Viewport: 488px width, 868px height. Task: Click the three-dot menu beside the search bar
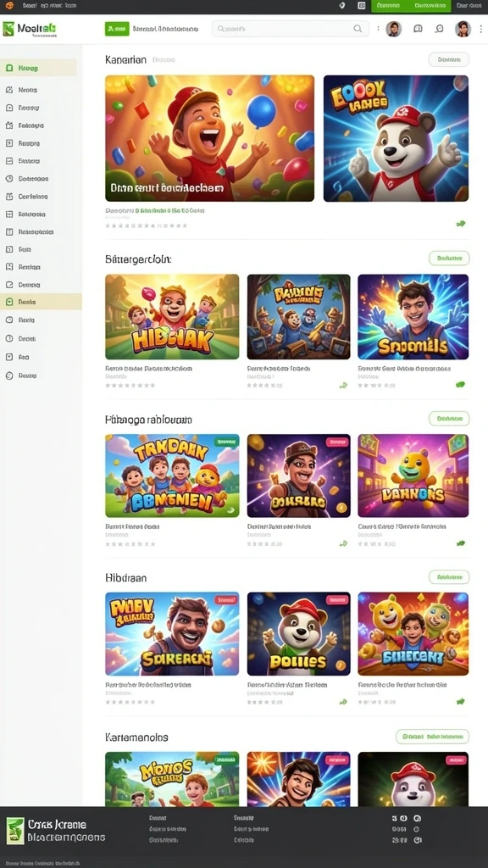point(379,29)
